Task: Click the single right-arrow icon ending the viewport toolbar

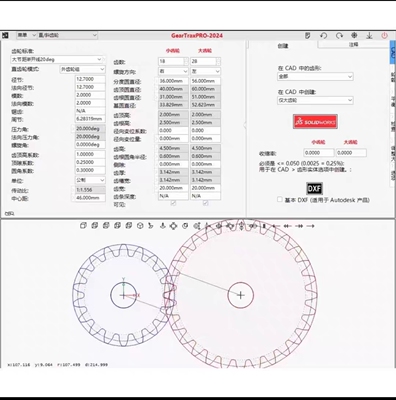Action: (310, 226)
